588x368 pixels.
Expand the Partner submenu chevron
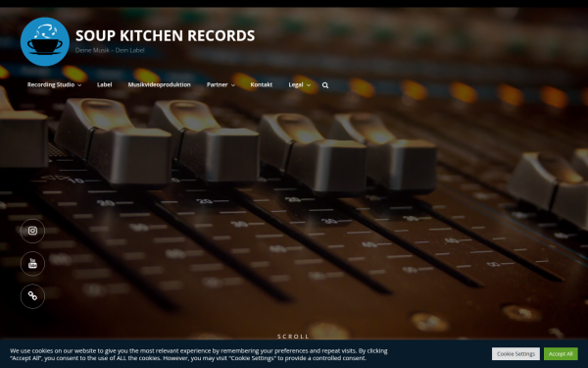point(233,85)
